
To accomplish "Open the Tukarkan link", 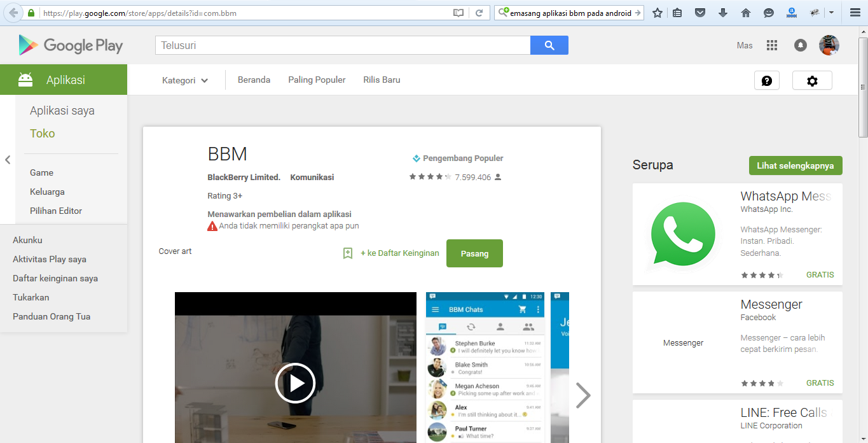I will [x=31, y=297].
